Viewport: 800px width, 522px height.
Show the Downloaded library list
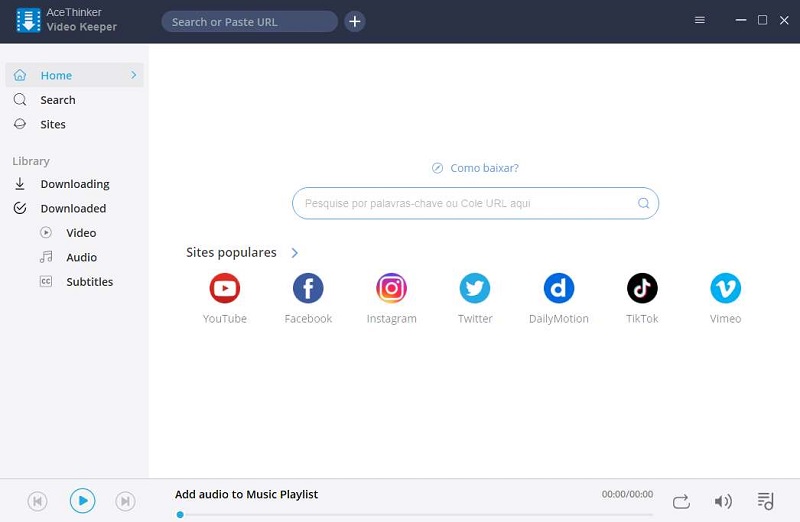tap(74, 208)
